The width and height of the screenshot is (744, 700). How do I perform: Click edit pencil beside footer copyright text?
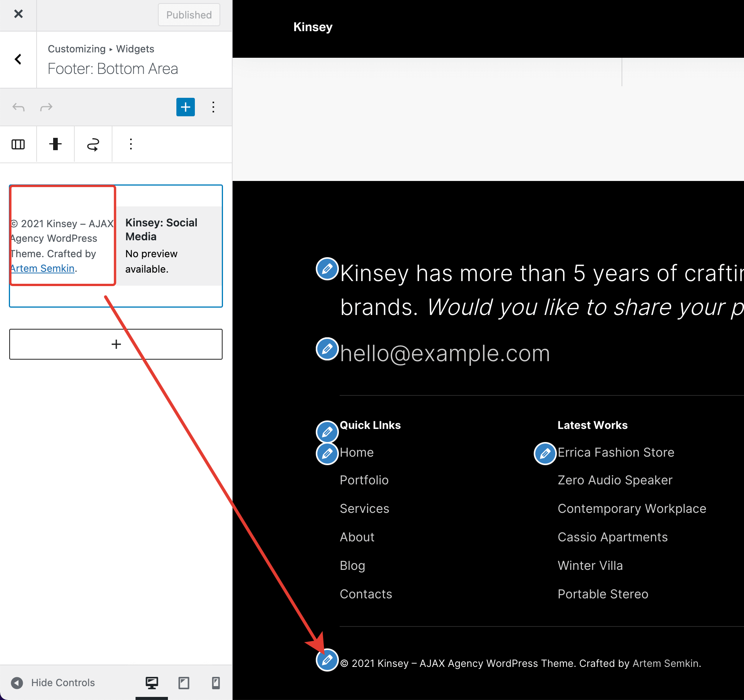click(x=327, y=660)
